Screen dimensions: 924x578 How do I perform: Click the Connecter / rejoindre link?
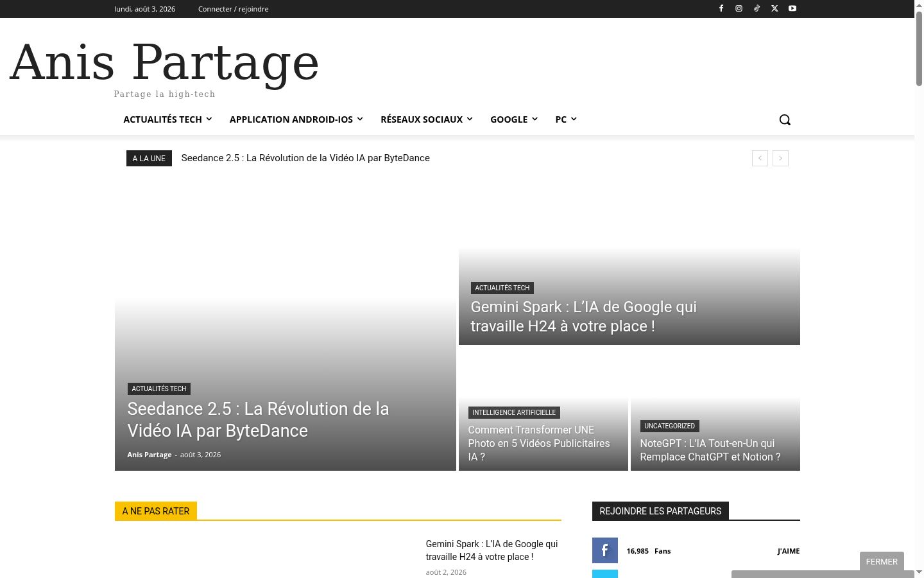(x=234, y=9)
